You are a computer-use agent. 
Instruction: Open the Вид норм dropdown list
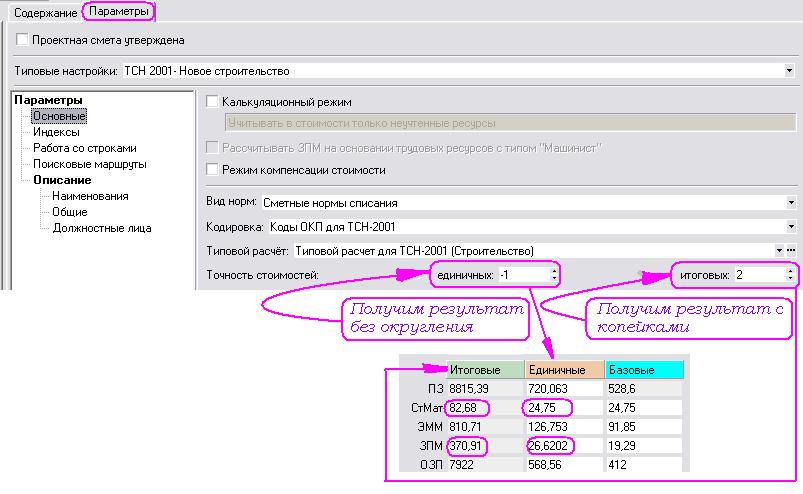coord(789,202)
